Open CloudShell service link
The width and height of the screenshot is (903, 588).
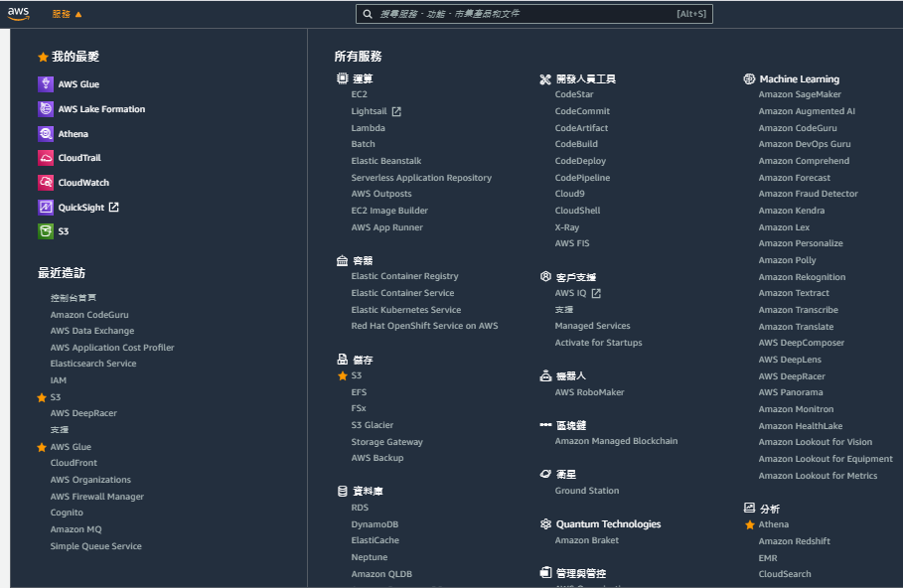pyautogui.click(x=577, y=211)
